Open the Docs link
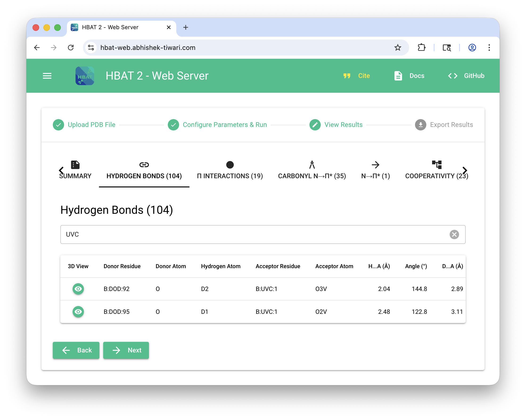The width and height of the screenshot is (526, 420). (409, 76)
